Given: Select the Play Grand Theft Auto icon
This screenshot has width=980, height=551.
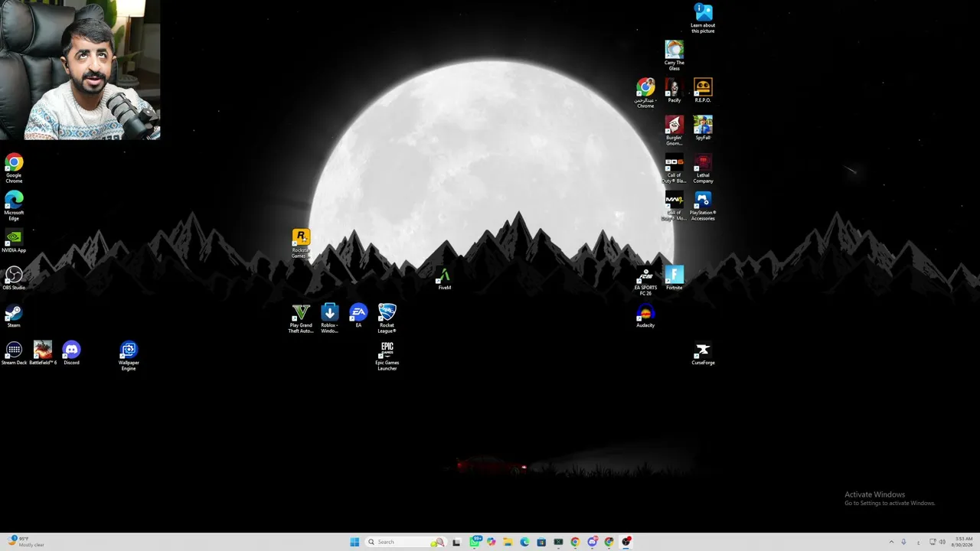Looking at the screenshot, I should tap(301, 318).
